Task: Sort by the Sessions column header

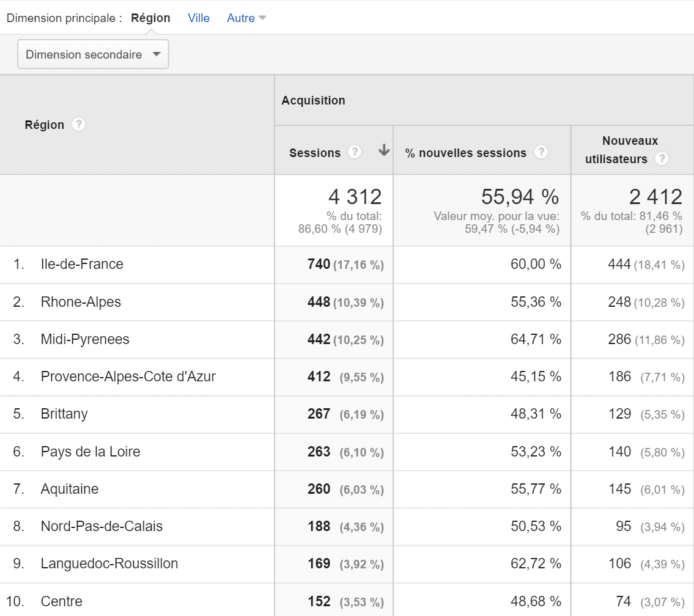Action: click(x=315, y=153)
